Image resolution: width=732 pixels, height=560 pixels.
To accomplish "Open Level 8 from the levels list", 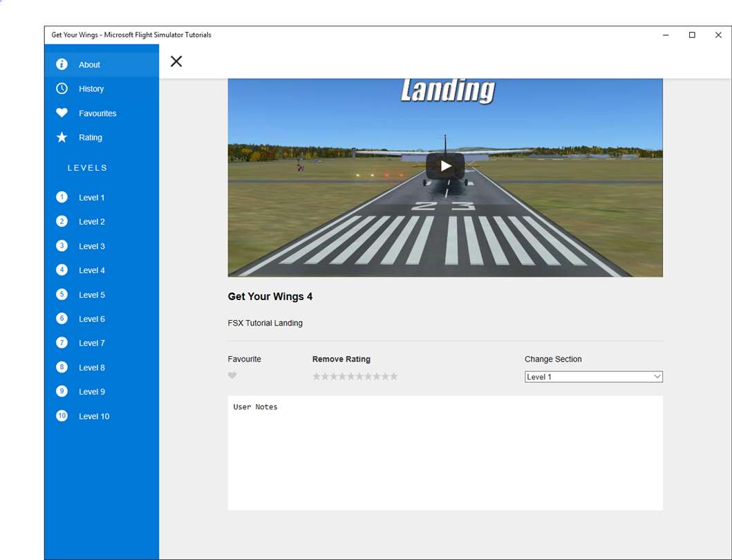I will pos(102,367).
